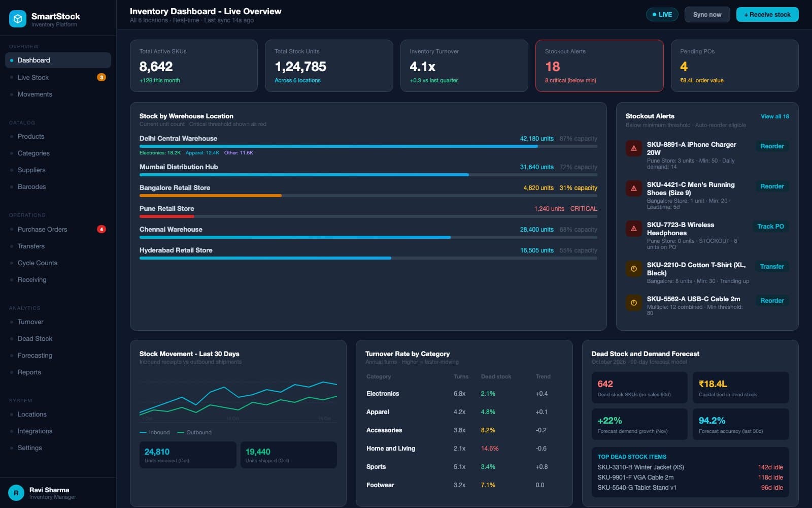Click the SmartStock cube logo icon
812x508 pixels.
pos(18,19)
